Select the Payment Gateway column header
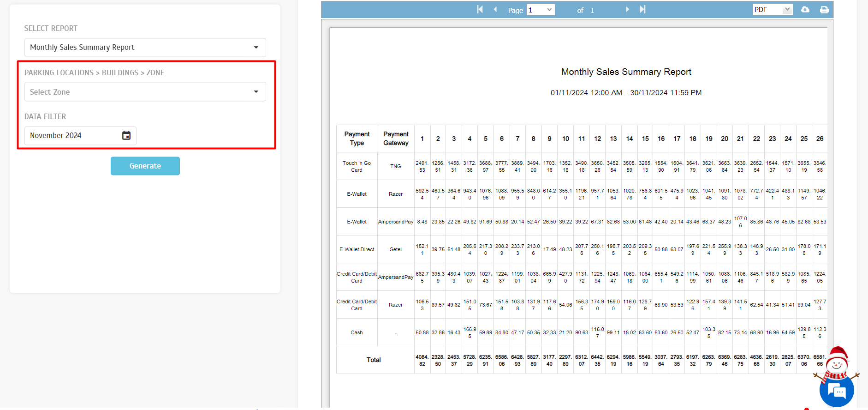Image resolution: width=868 pixels, height=410 pixels. 396,139
